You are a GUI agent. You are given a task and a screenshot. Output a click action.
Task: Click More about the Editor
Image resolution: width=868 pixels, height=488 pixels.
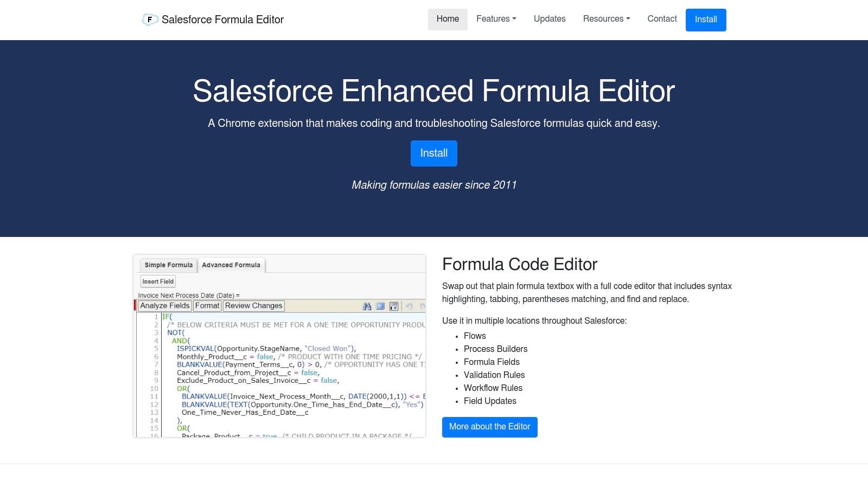489,427
